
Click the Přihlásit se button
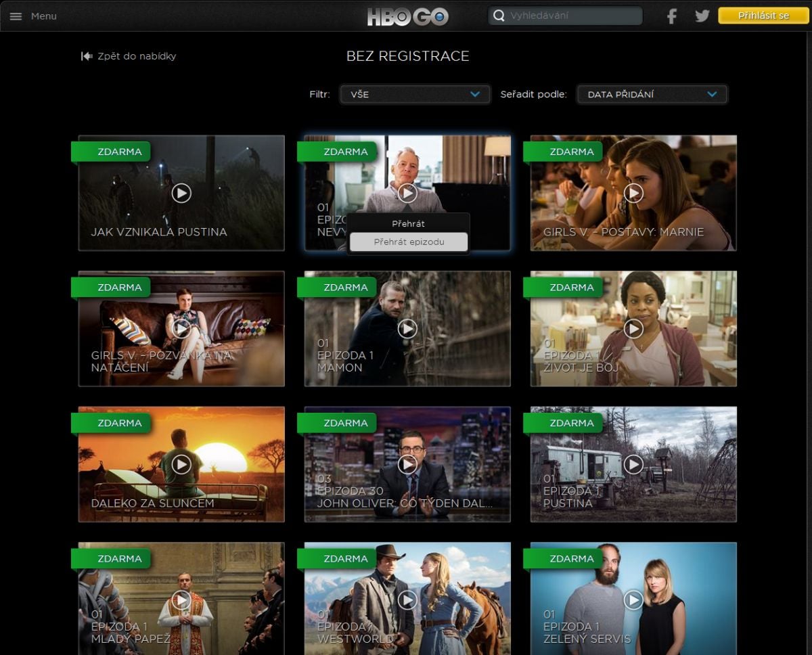[x=764, y=16]
